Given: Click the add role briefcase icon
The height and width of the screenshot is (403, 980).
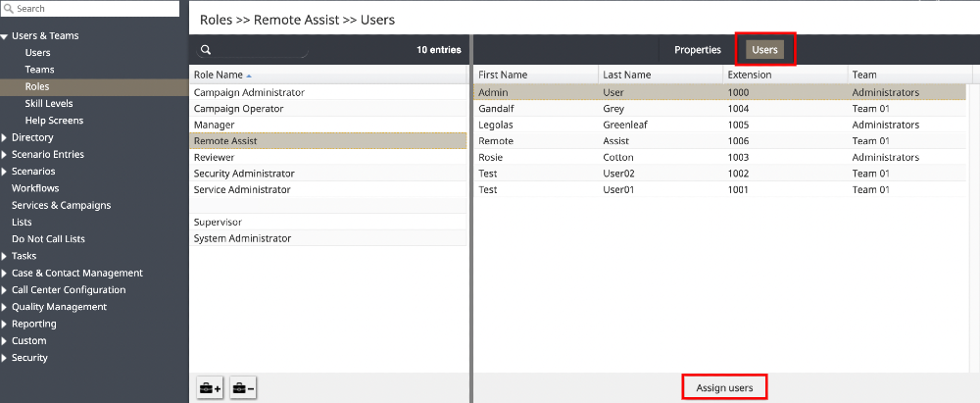Looking at the screenshot, I should pyautogui.click(x=210, y=388).
